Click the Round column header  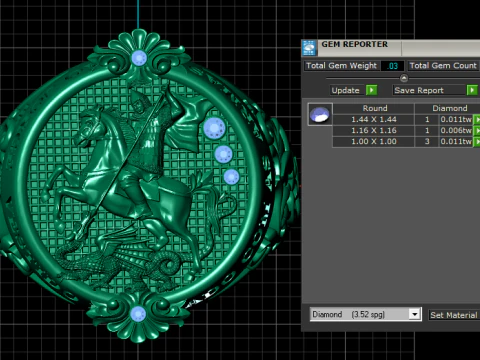coord(375,108)
